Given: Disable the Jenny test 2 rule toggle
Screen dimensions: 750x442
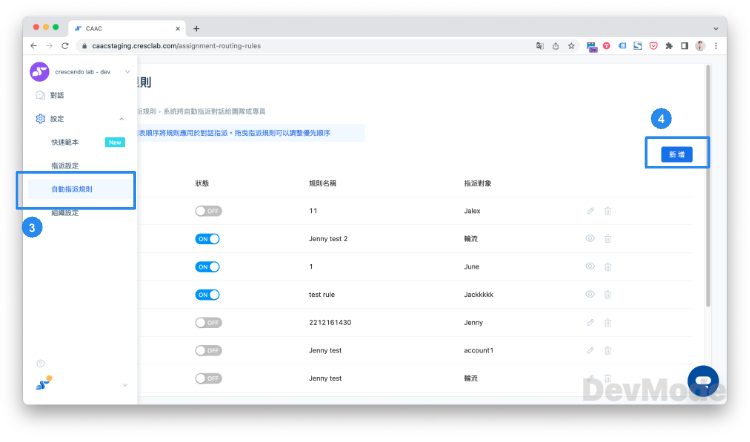Looking at the screenshot, I should (208, 239).
